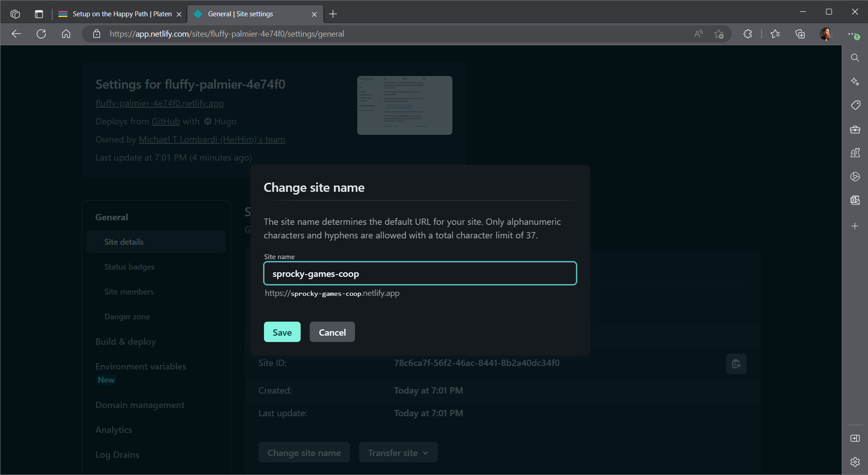Open the sidebar search icon

854,58
